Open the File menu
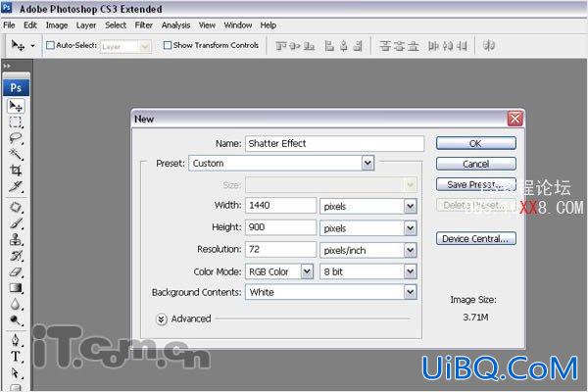The width and height of the screenshot is (588, 392). click(9, 25)
